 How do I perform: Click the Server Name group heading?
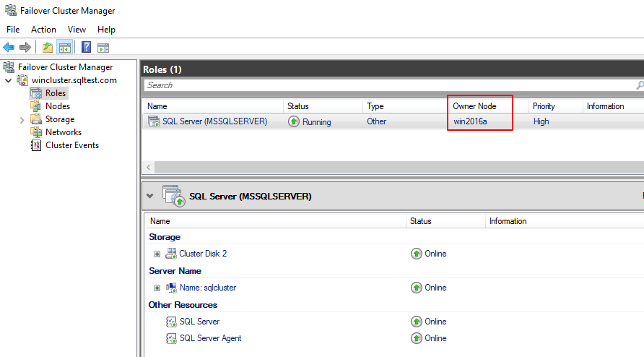[175, 270]
